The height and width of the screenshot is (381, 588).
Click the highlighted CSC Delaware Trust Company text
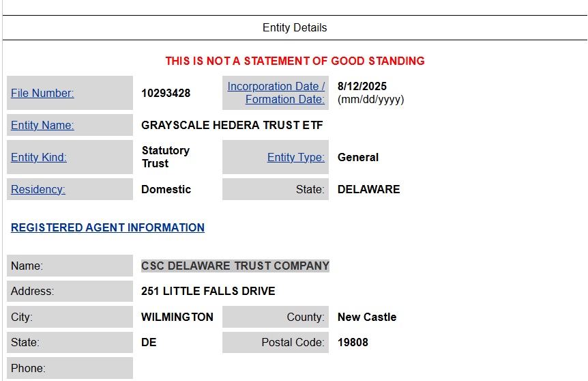coord(235,266)
